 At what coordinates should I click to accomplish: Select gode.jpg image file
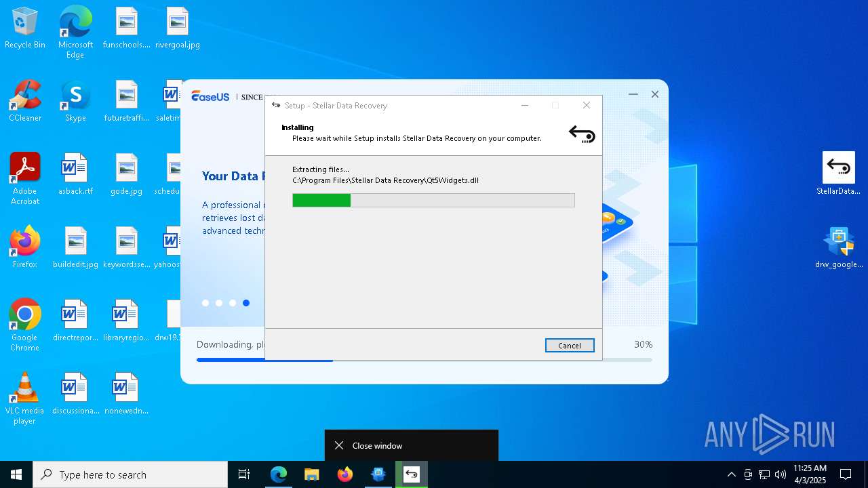click(x=126, y=175)
